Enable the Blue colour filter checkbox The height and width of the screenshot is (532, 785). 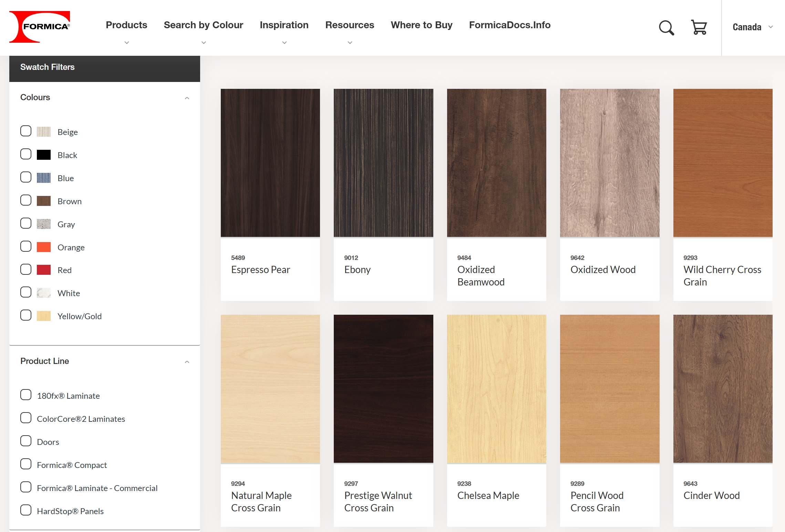[x=26, y=177]
